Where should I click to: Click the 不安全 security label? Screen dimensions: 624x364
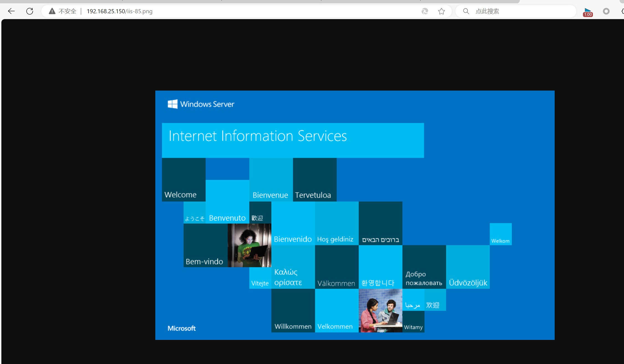point(67,11)
